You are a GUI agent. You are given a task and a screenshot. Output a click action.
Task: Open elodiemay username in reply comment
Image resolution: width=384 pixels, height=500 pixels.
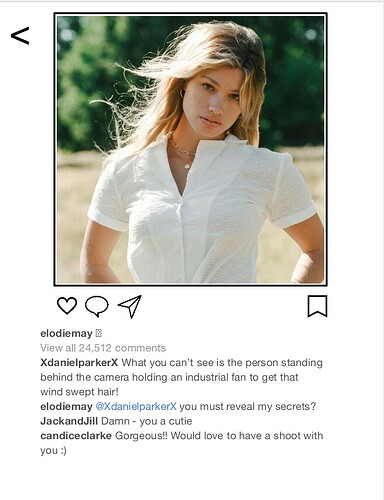[66, 406]
